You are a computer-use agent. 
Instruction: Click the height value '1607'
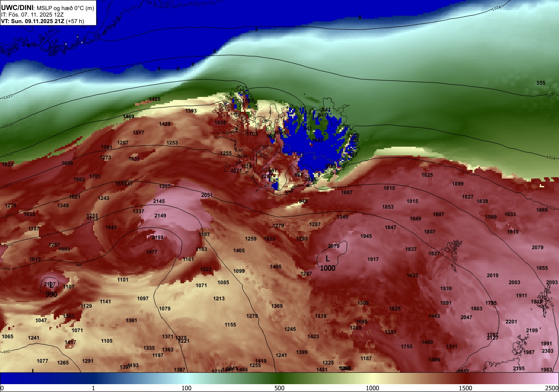point(438,214)
